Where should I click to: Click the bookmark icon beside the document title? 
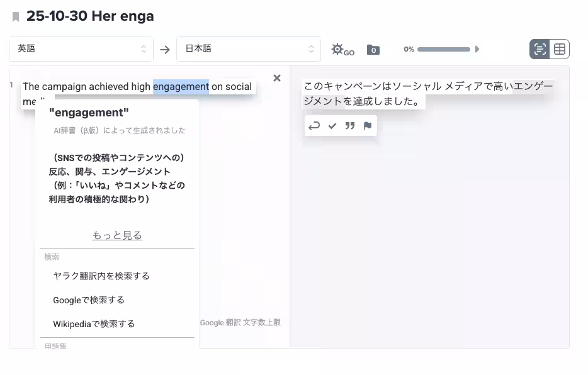tap(14, 16)
